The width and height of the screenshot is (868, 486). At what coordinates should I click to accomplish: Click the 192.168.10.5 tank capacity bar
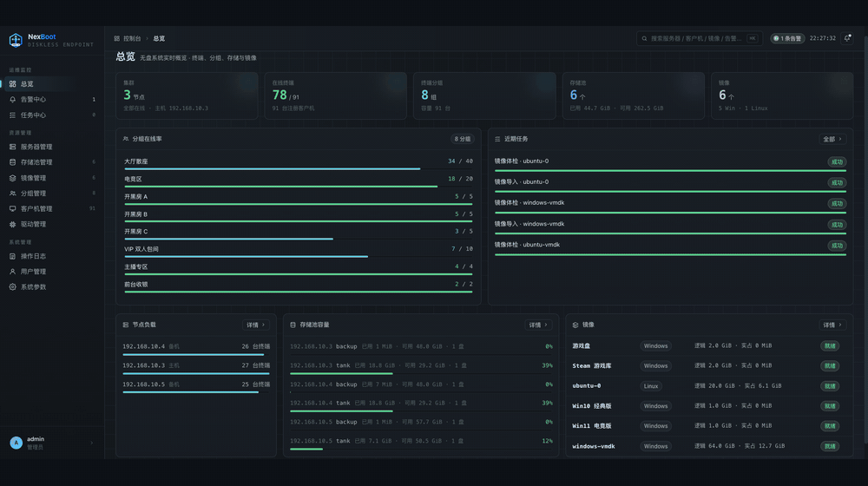[421, 449]
